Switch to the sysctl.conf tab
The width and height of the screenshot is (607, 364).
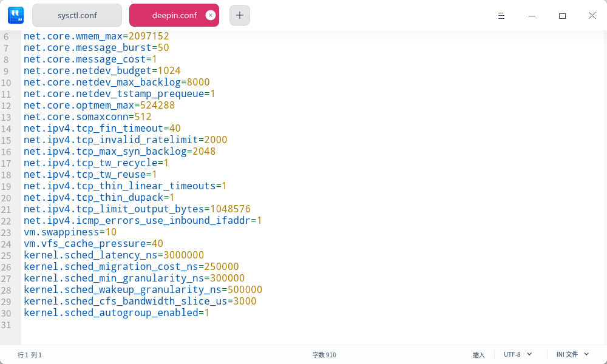point(76,15)
